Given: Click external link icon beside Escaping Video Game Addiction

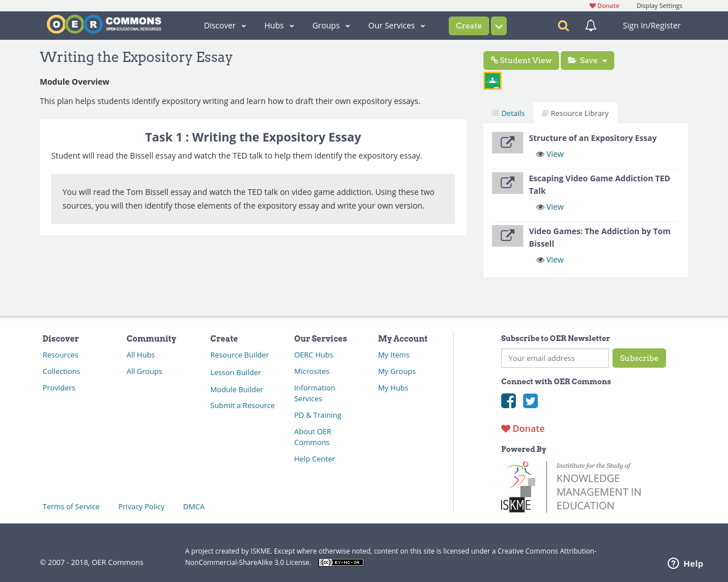Looking at the screenshot, I should coord(507,183).
